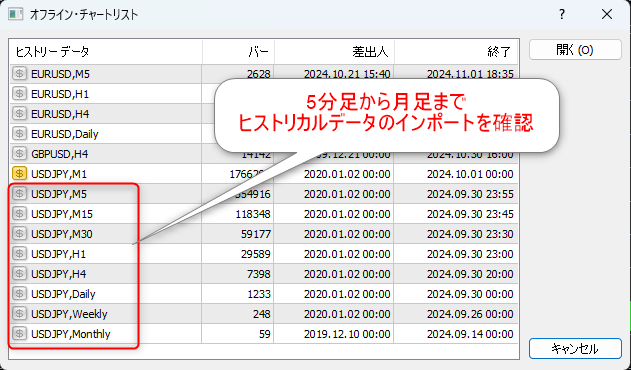The width and height of the screenshot is (631, 370).
Task: Close the オフライン・チャートリスト dialog
Action: point(606,14)
